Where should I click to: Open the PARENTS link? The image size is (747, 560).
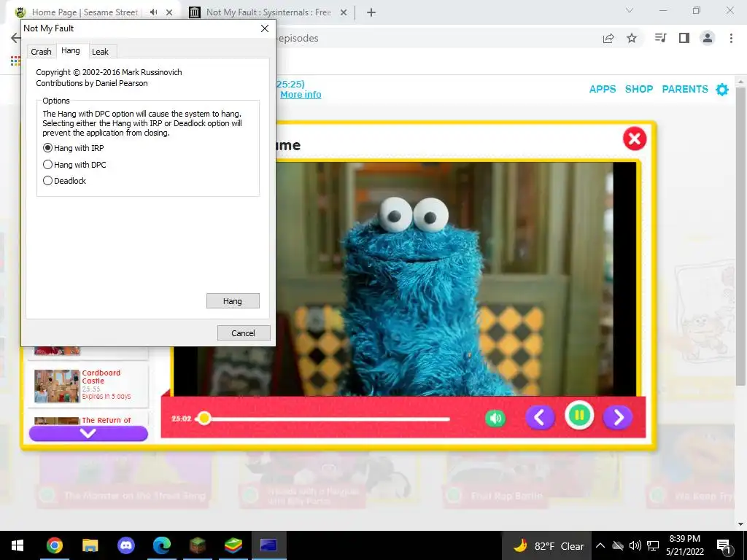pos(685,89)
